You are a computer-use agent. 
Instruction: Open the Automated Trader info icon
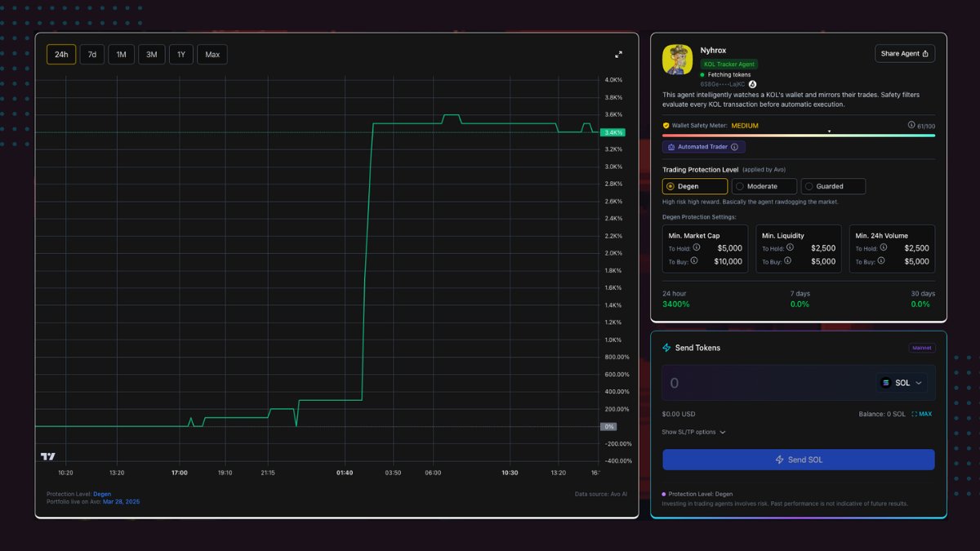point(734,146)
